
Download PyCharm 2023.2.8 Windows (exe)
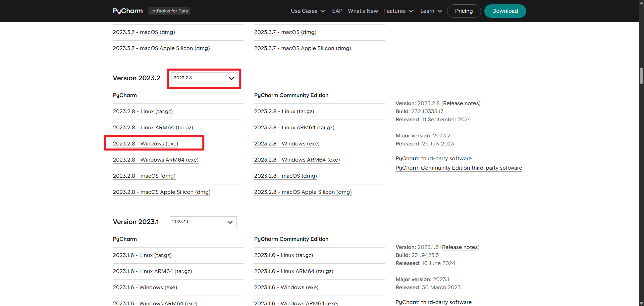click(x=146, y=144)
